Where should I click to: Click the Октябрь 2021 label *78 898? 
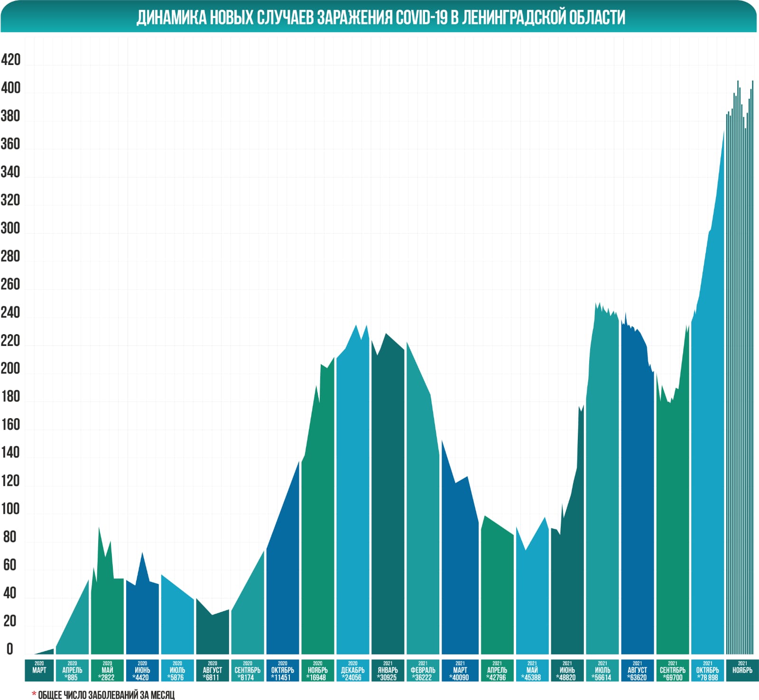click(x=708, y=670)
